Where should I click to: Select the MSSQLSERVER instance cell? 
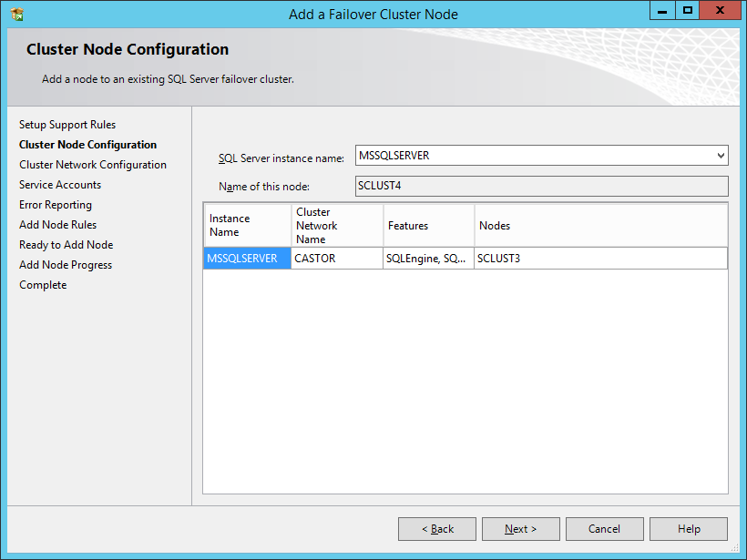(x=247, y=258)
